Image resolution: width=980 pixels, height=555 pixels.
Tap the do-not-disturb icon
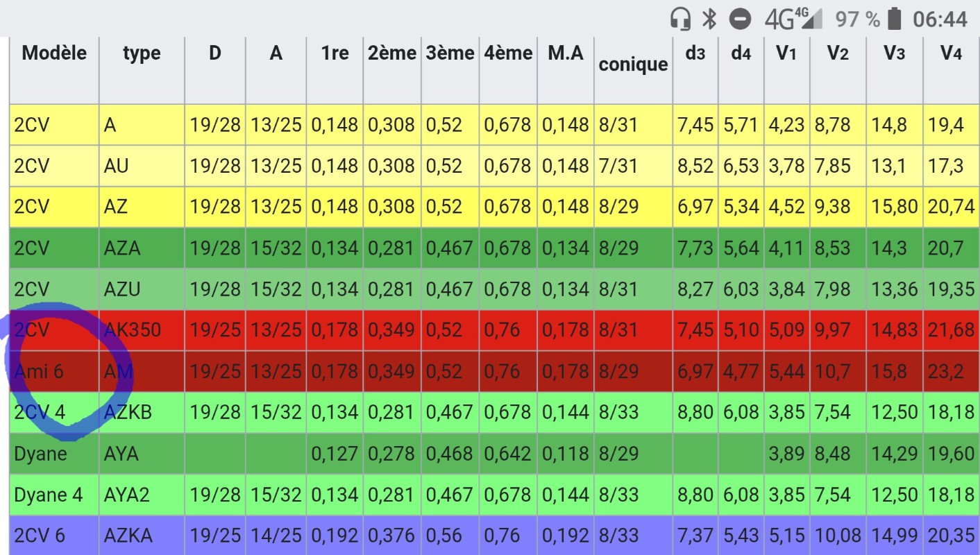click(x=740, y=19)
